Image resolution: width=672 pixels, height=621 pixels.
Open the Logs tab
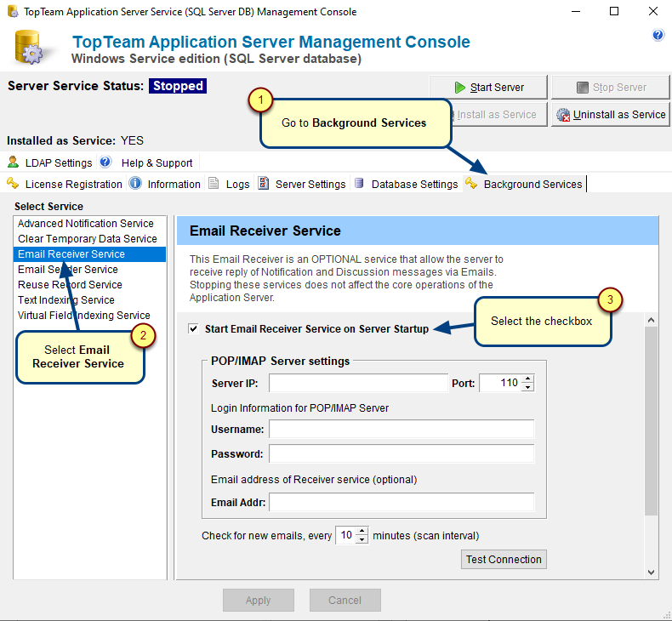(x=230, y=184)
